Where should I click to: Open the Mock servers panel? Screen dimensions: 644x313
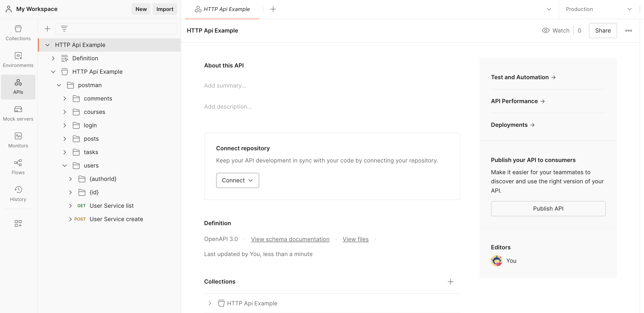coord(18,113)
